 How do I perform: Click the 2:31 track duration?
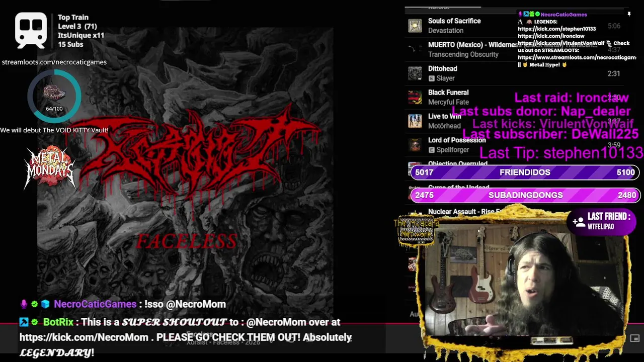(614, 73)
